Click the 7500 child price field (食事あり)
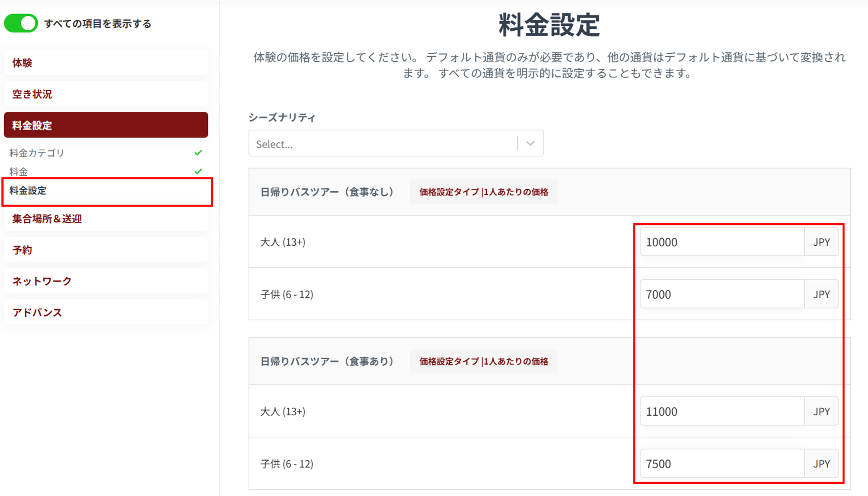The width and height of the screenshot is (868, 496). (x=722, y=464)
